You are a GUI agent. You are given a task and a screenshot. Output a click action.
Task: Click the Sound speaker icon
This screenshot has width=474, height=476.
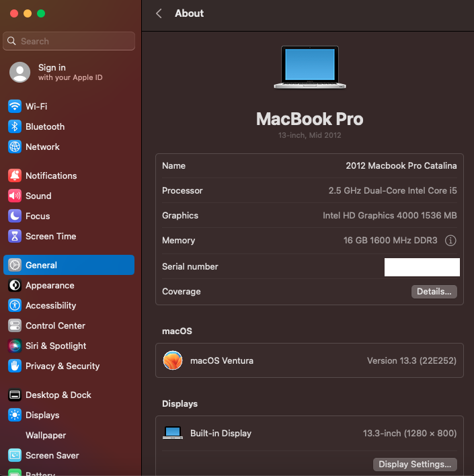coord(15,196)
